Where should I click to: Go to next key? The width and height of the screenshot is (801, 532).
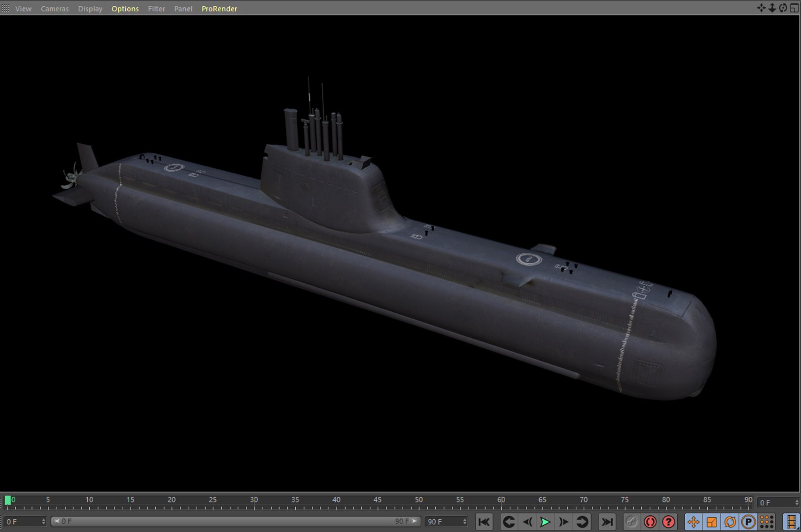click(582, 522)
